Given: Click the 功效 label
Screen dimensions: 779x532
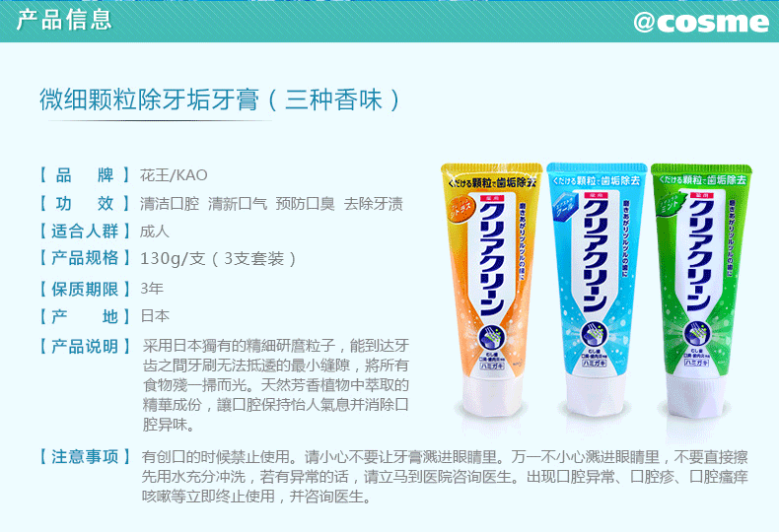Looking at the screenshot, I should point(85,204).
